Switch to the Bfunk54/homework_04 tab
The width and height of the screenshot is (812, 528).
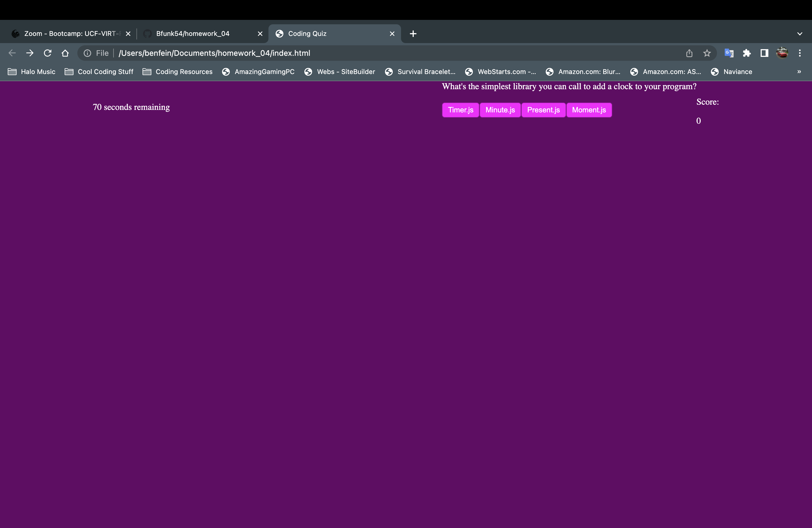(193, 34)
